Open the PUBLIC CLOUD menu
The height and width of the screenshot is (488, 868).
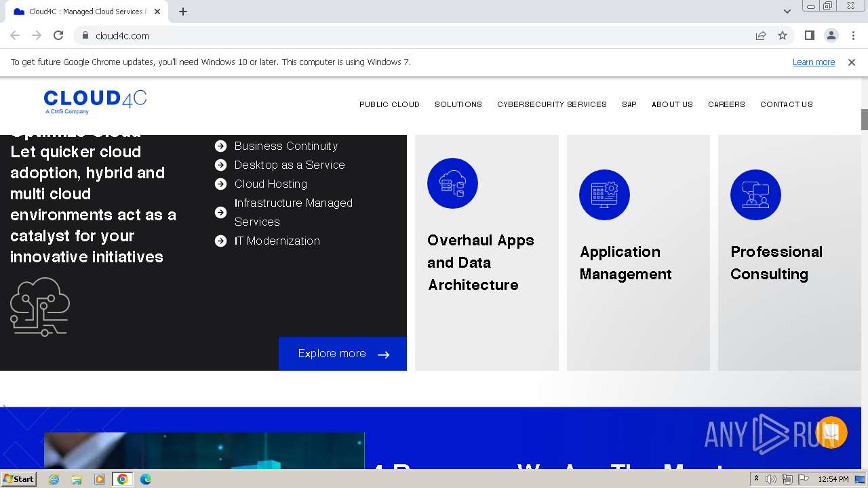tap(389, 104)
